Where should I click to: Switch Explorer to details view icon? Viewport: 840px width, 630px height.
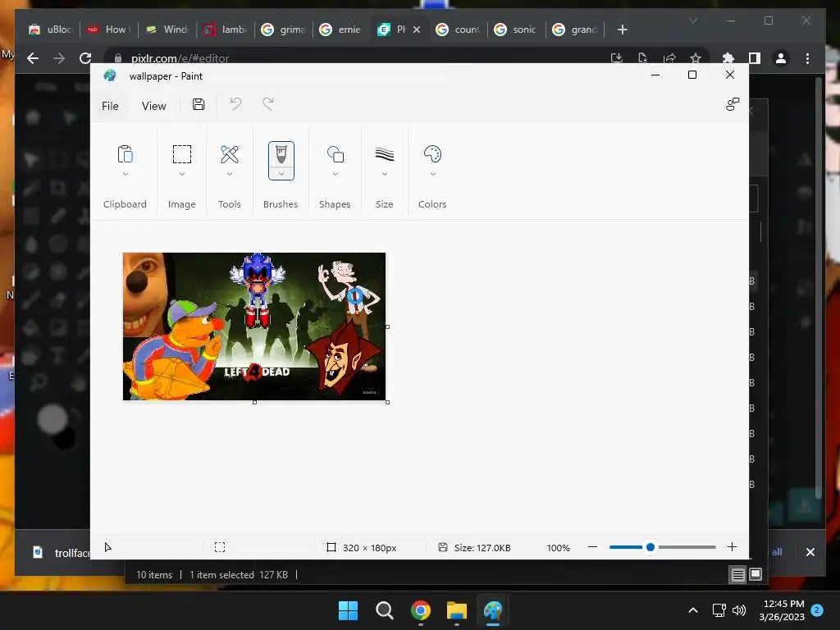coord(737,575)
